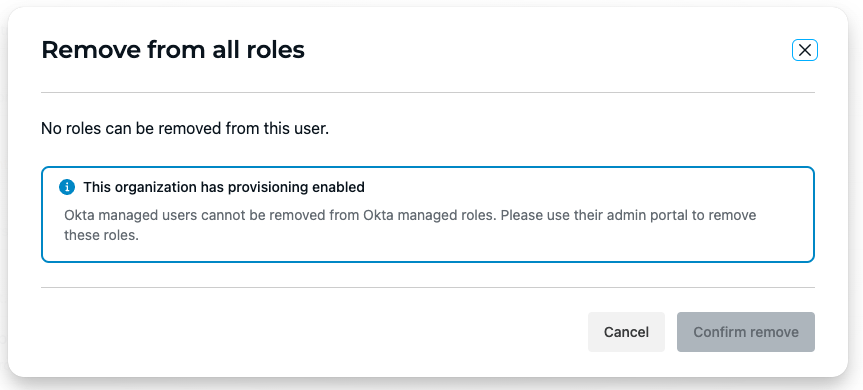Click "No roles can be removed from this user."
The image size is (863, 390).
click(x=185, y=130)
